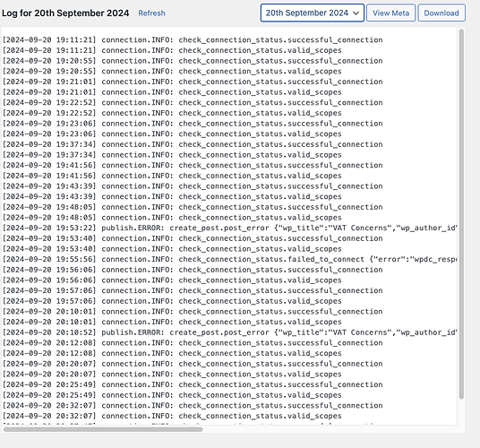Click the Refresh link
The height and width of the screenshot is (448, 480).
151,13
